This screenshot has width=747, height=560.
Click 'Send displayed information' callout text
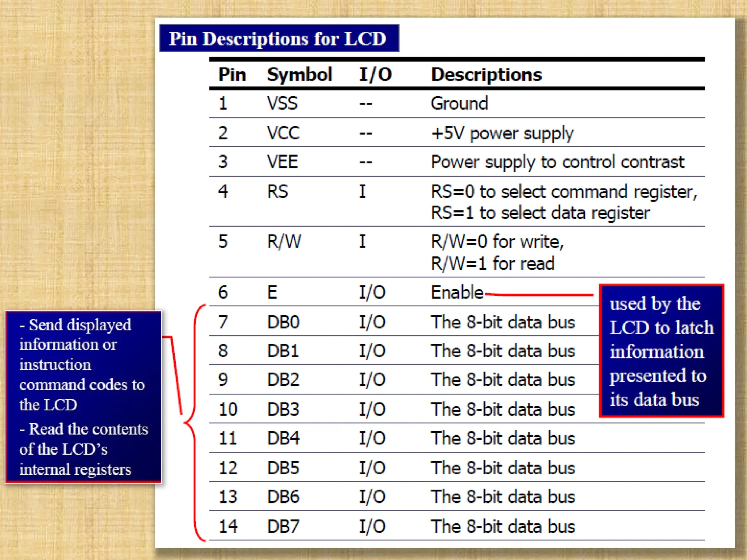pyautogui.click(x=75, y=334)
